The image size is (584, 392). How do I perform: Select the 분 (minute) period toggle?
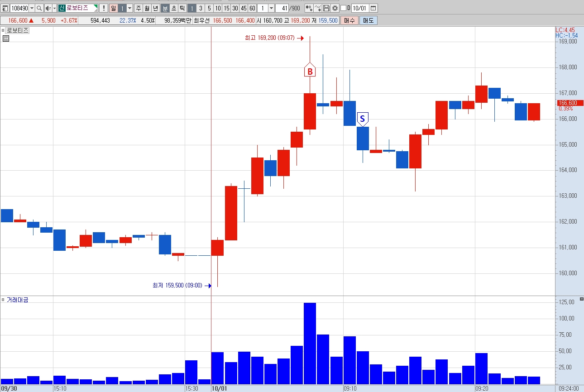pos(165,8)
